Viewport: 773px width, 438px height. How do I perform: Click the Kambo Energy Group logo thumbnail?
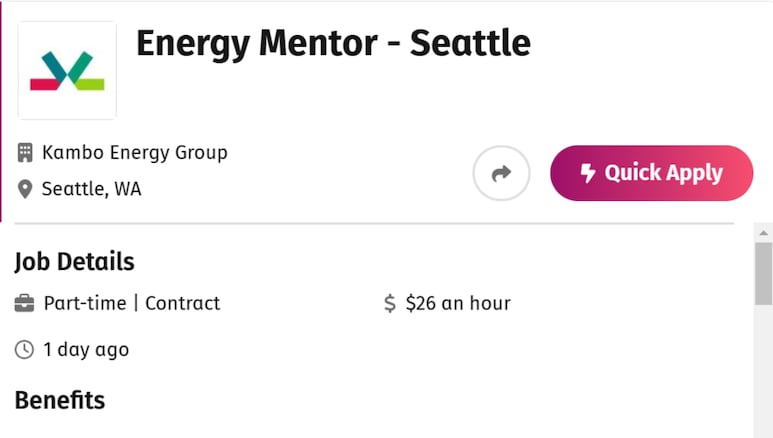67,70
